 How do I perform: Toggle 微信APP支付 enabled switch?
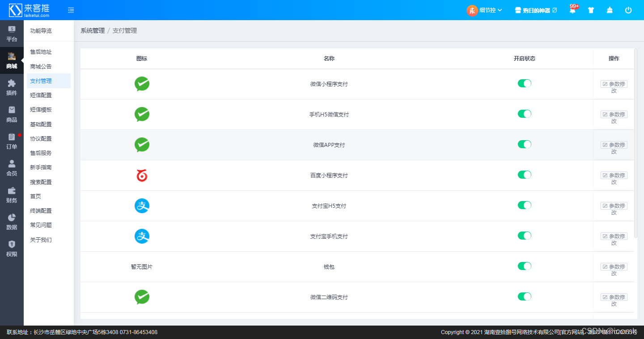[525, 144]
